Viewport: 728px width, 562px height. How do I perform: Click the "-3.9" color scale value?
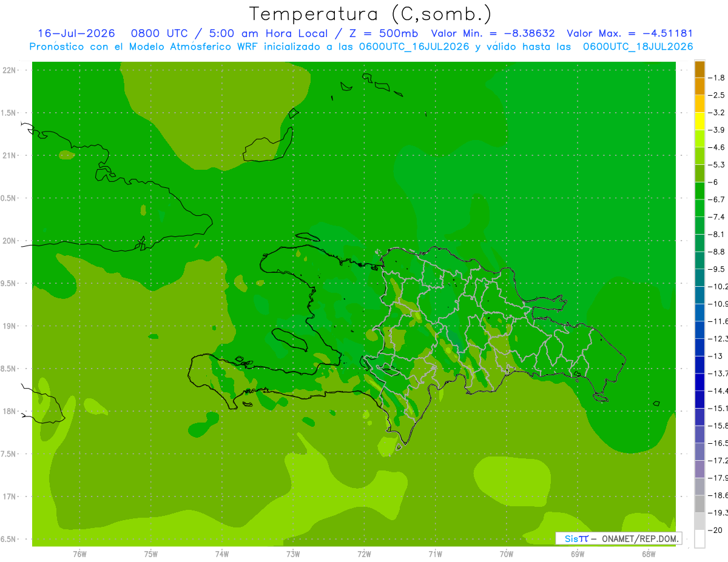(716, 130)
